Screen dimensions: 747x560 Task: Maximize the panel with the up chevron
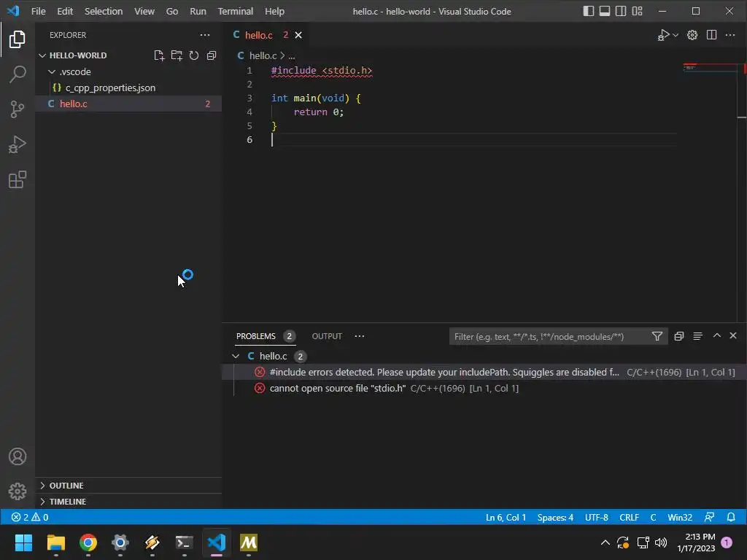click(716, 335)
